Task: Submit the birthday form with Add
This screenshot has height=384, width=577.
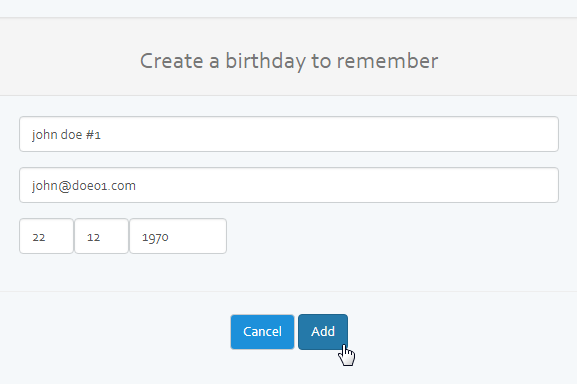Action: [323, 332]
